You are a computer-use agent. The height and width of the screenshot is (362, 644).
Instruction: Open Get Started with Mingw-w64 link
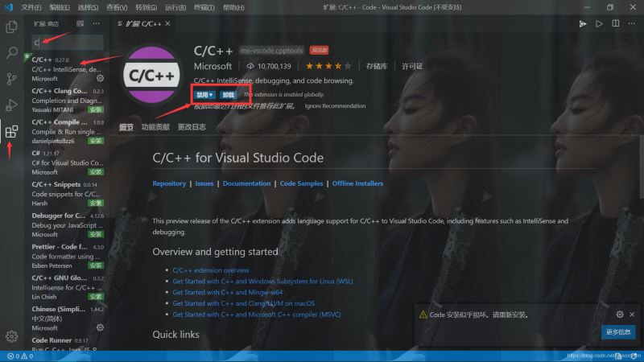click(228, 292)
